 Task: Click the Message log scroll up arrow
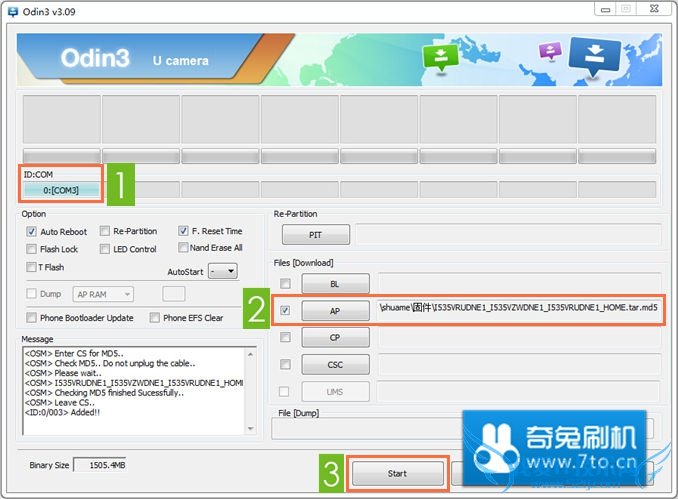250,354
